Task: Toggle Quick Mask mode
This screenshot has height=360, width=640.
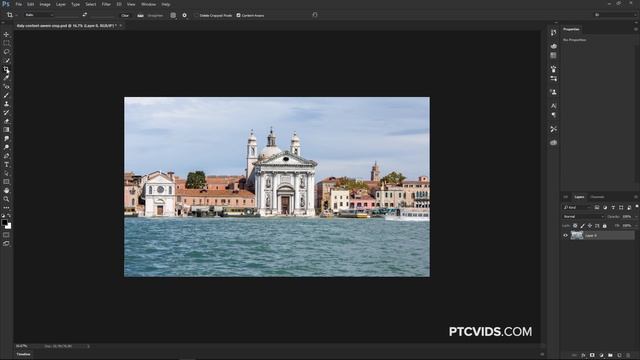Action: click(x=6, y=235)
